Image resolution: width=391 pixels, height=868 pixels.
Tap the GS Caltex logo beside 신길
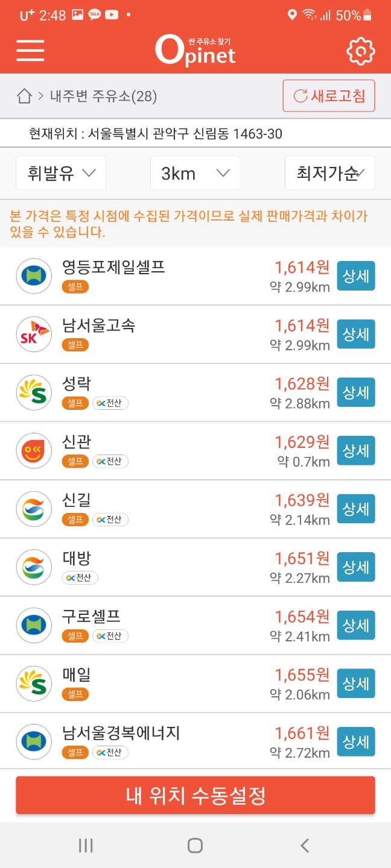tap(34, 509)
